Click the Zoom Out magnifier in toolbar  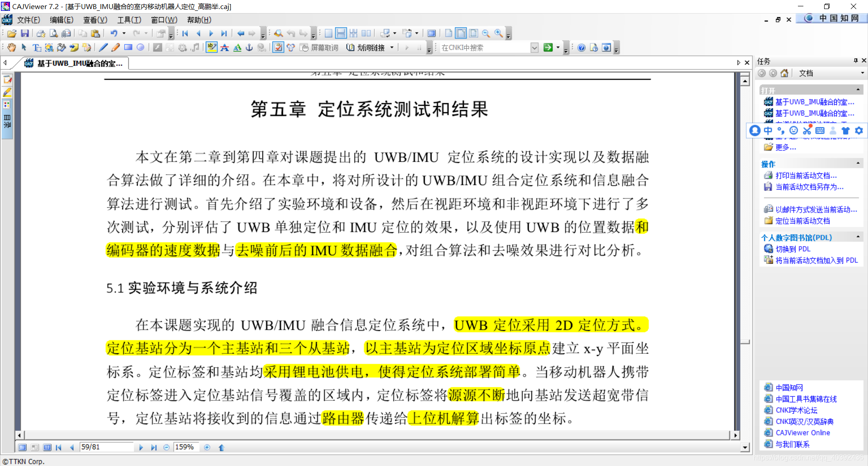pyautogui.click(x=486, y=33)
